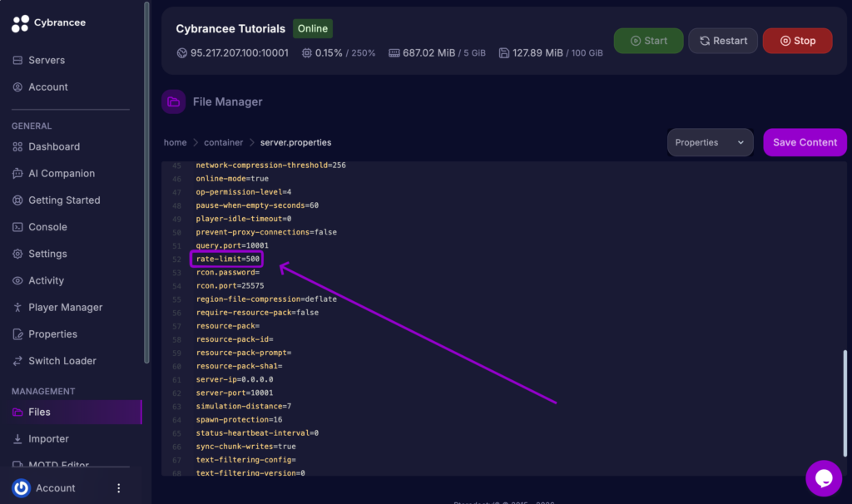Image resolution: width=852 pixels, height=504 pixels.
Task: Click the line query.port=10001
Action: click(x=232, y=245)
